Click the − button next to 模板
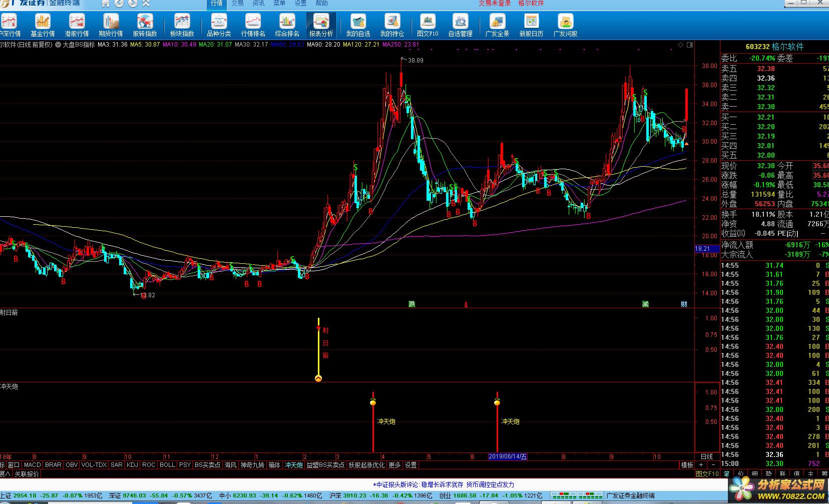This screenshot has height=504, width=829. (713, 465)
